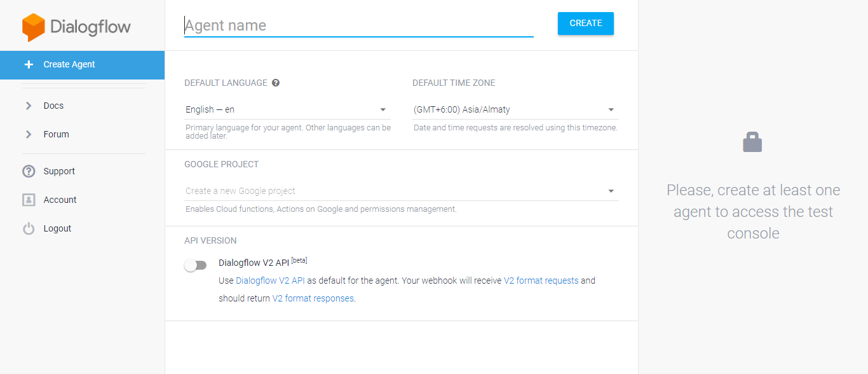Click the '(GMT+6:00) Asia/Almaty' value
868x374 pixels.
pyautogui.click(x=462, y=109)
